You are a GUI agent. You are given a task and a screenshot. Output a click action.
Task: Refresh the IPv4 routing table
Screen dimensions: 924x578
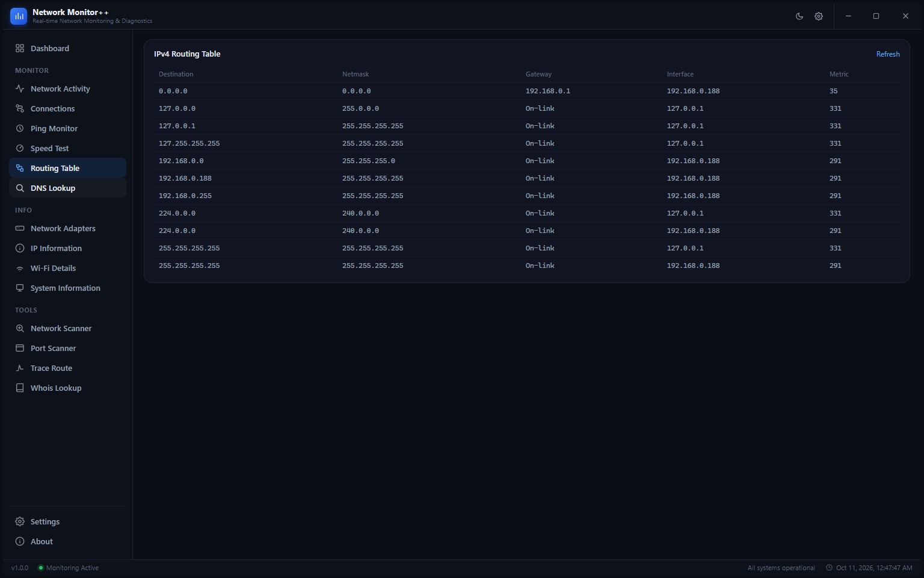tap(888, 54)
